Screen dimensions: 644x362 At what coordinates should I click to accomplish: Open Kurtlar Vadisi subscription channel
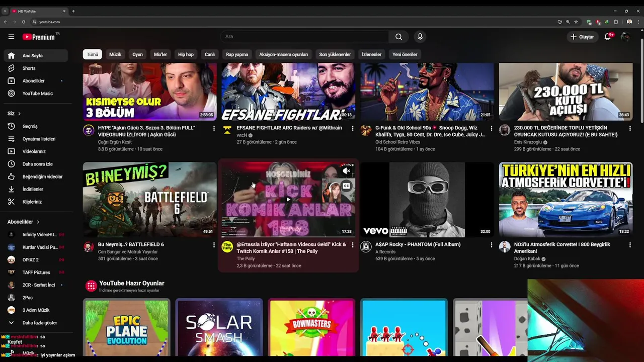pyautogui.click(x=35, y=247)
